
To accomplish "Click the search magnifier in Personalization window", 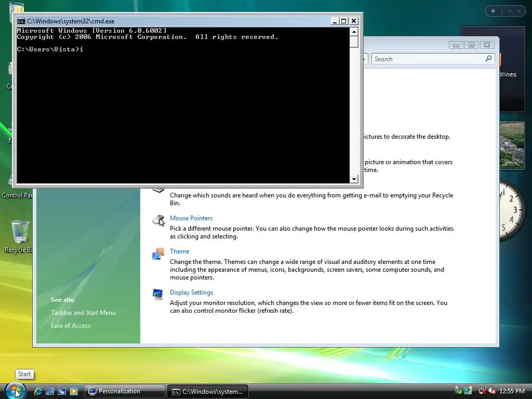I will 488,59.
